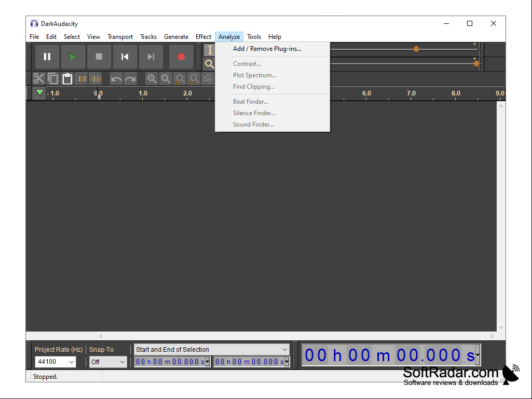Open the Tracks menu

pyautogui.click(x=148, y=37)
